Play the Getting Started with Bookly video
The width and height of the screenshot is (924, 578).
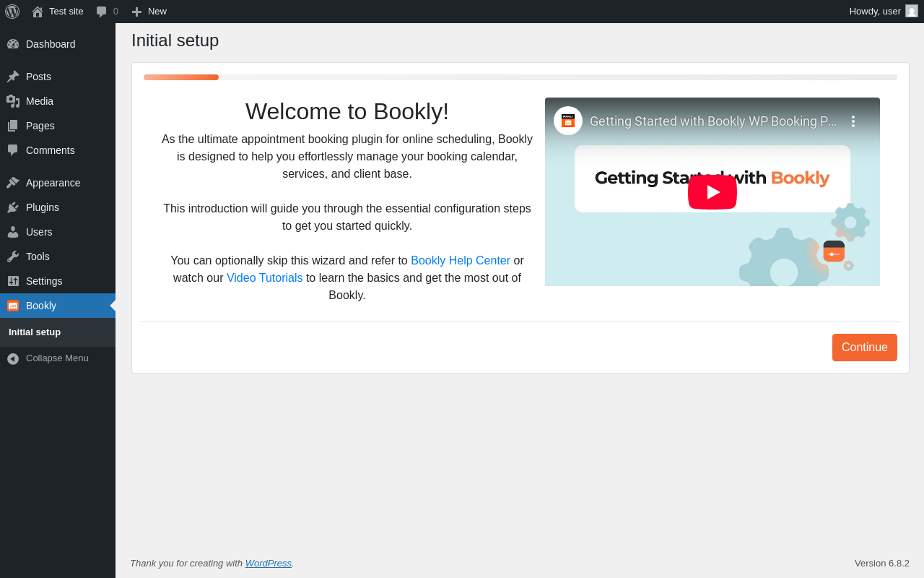[x=712, y=192]
